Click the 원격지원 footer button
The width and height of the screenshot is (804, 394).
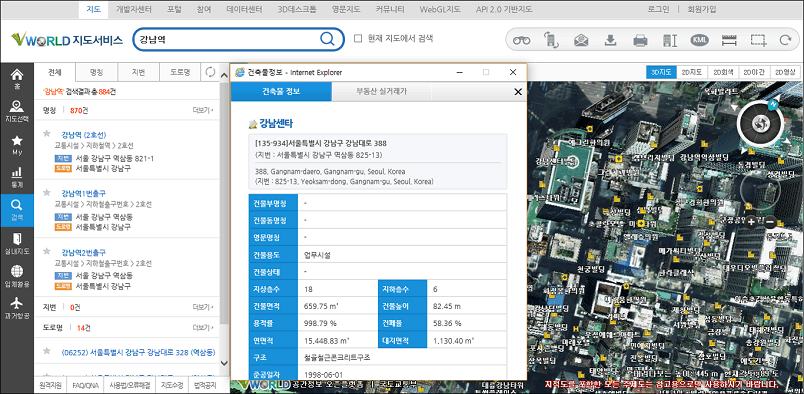coord(51,384)
